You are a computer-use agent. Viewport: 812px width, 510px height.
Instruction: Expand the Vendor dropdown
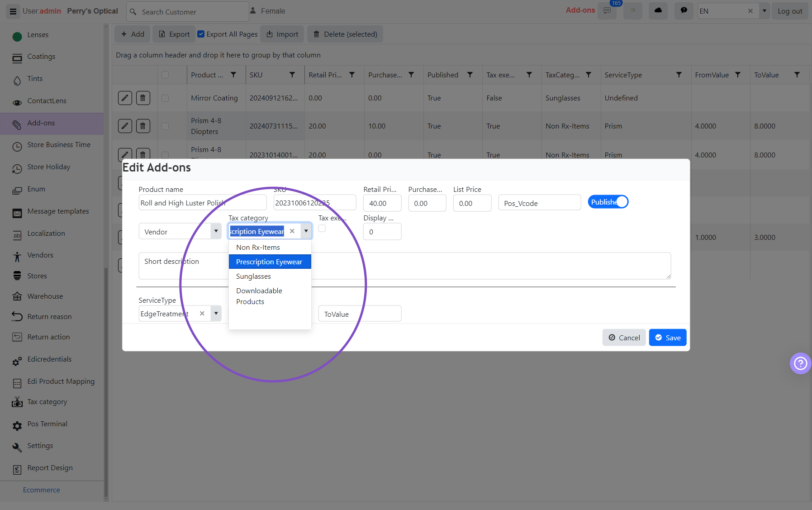click(216, 231)
